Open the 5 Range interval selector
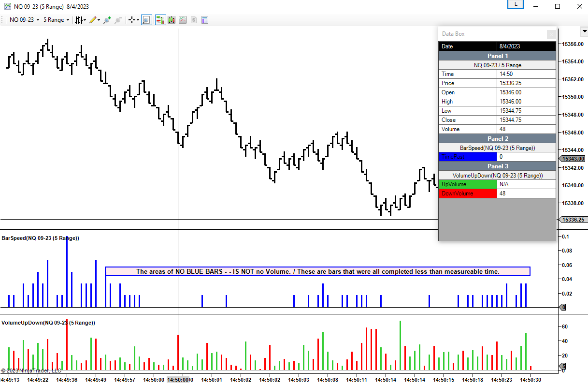588x386 pixels. 56,20
